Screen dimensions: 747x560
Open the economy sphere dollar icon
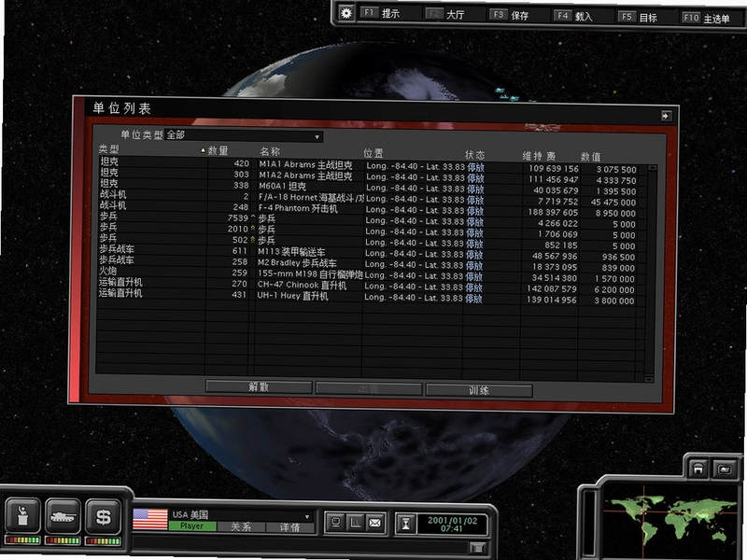pyautogui.click(x=104, y=516)
